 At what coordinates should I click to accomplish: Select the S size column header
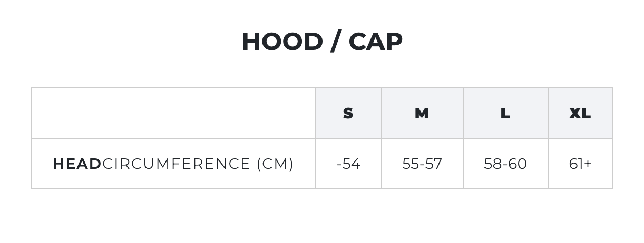[x=348, y=113]
